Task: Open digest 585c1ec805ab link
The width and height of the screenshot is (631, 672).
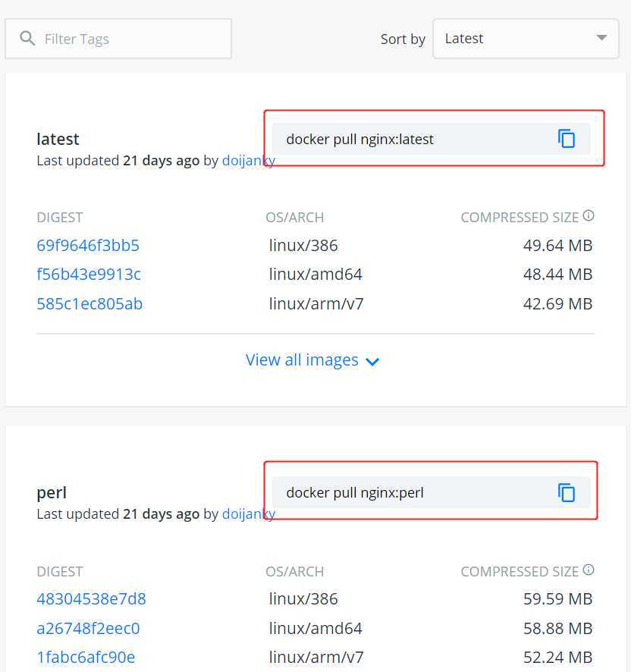Action: pos(89,303)
